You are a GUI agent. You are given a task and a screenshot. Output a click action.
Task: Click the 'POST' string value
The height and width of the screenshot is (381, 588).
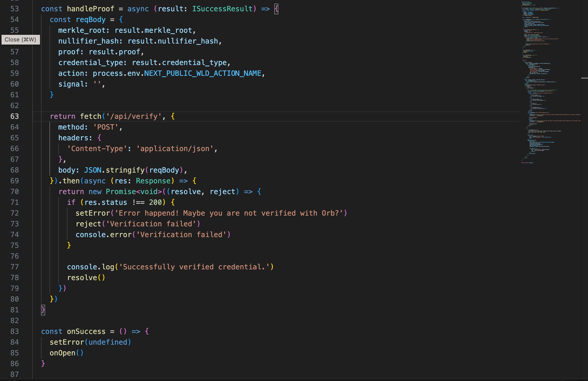pos(106,127)
